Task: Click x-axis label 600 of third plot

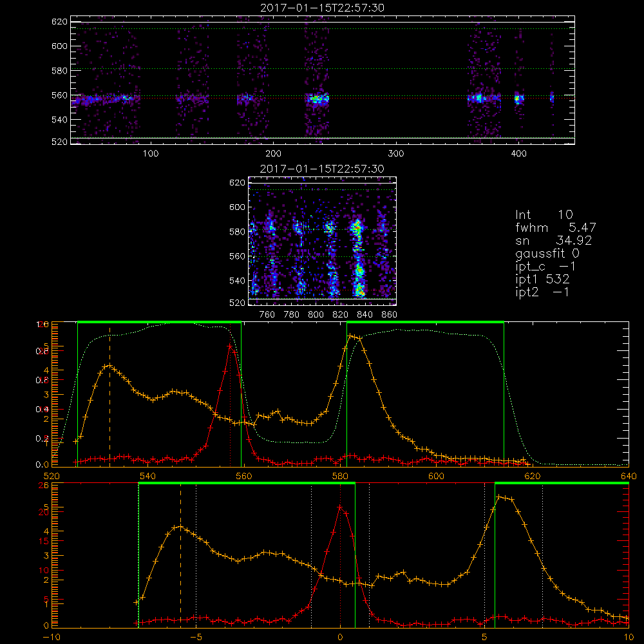Action: tap(436, 476)
